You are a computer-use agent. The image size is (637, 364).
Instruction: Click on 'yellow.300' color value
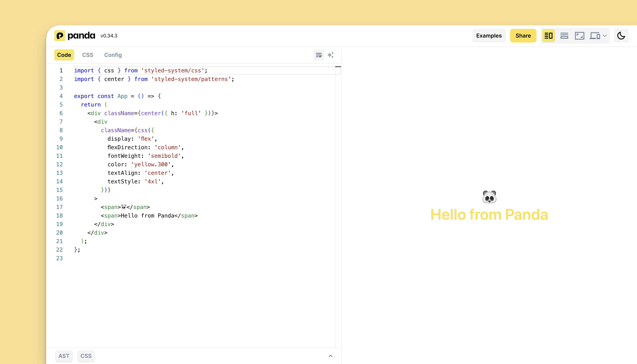pos(151,165)
